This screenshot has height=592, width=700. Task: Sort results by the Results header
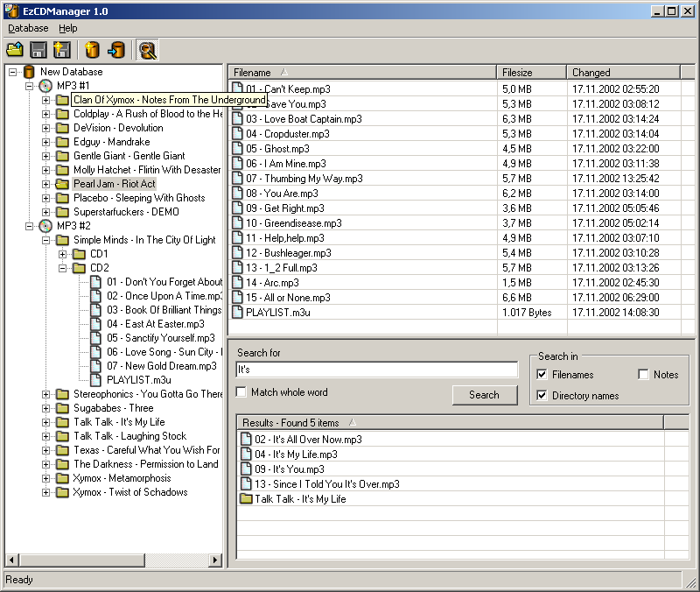pyautogui.click(x=450, y=422)
